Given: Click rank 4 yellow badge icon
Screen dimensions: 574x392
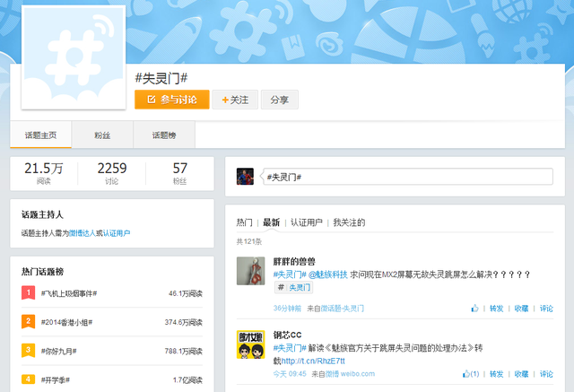Looking at the screenshot, I should (28, 379).
